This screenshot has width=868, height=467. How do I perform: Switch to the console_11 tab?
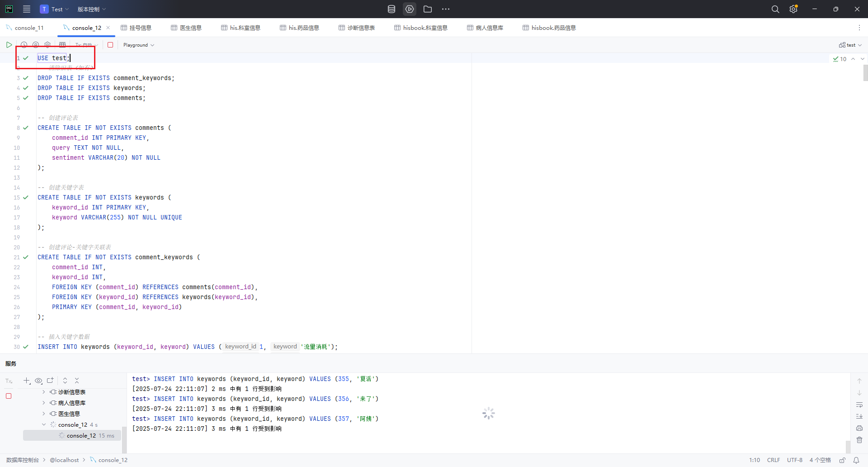click(29, 28)
